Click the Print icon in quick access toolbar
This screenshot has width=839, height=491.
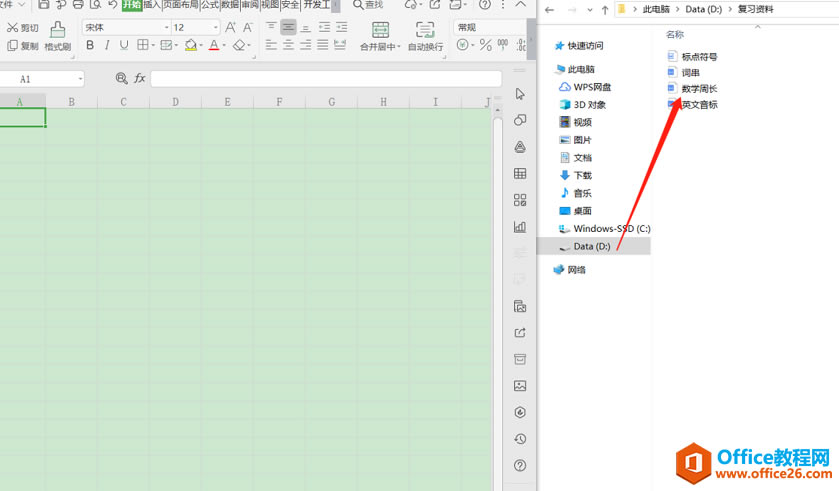click(x=78, y=5)
